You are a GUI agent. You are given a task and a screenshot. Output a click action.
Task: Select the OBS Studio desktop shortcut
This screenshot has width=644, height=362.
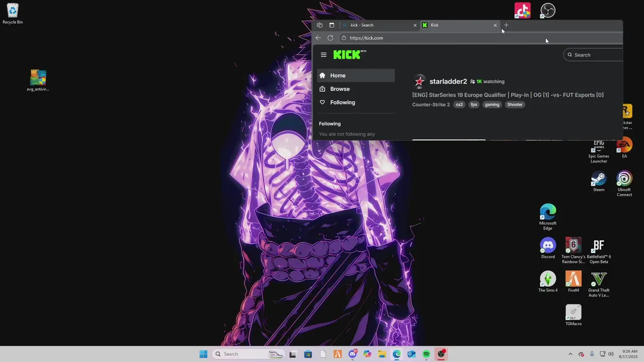[x=548, y=11]
